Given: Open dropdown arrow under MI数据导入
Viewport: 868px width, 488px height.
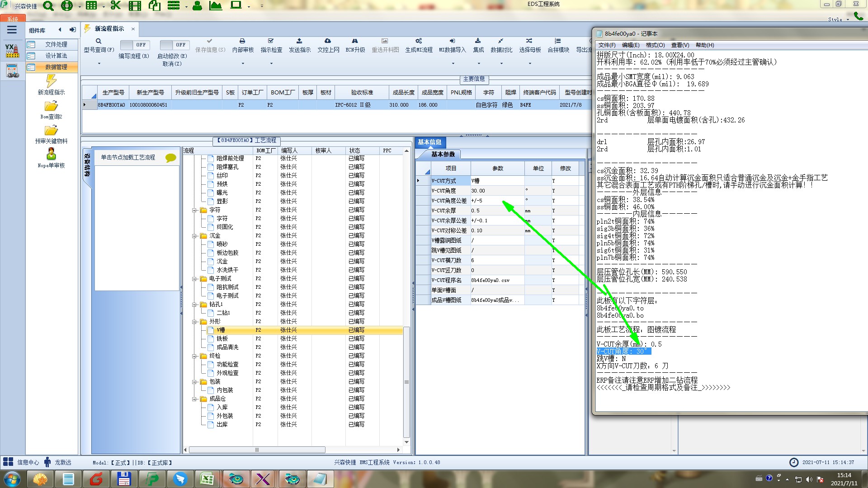Looking at the screenshot, I should pyautogui.click(x=453, y=63).
